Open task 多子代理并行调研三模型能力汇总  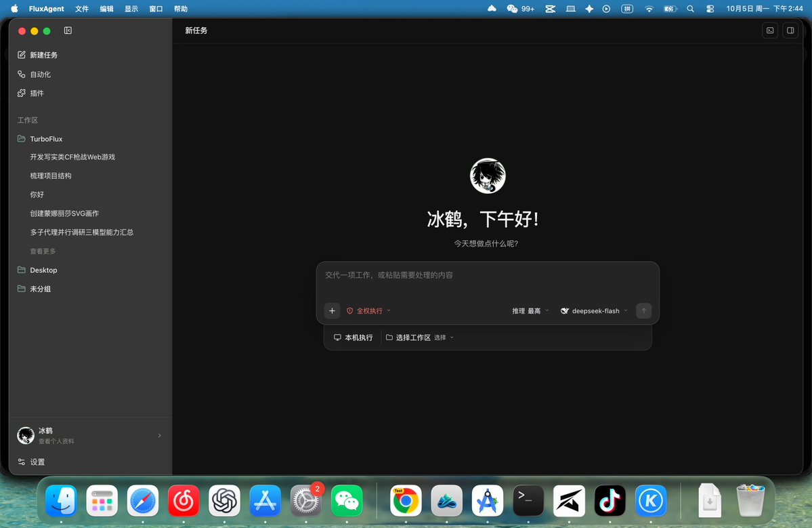82,232
